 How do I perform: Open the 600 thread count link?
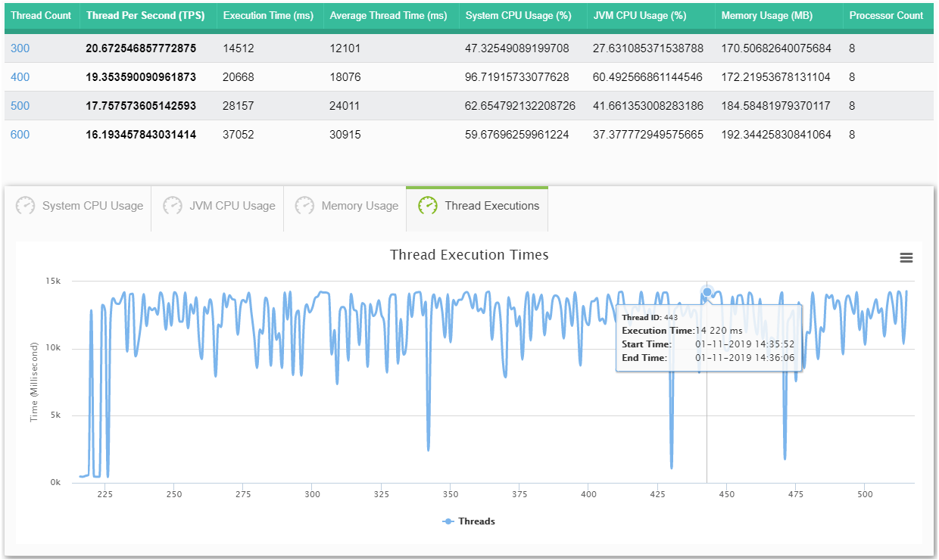tap(20, 135)
